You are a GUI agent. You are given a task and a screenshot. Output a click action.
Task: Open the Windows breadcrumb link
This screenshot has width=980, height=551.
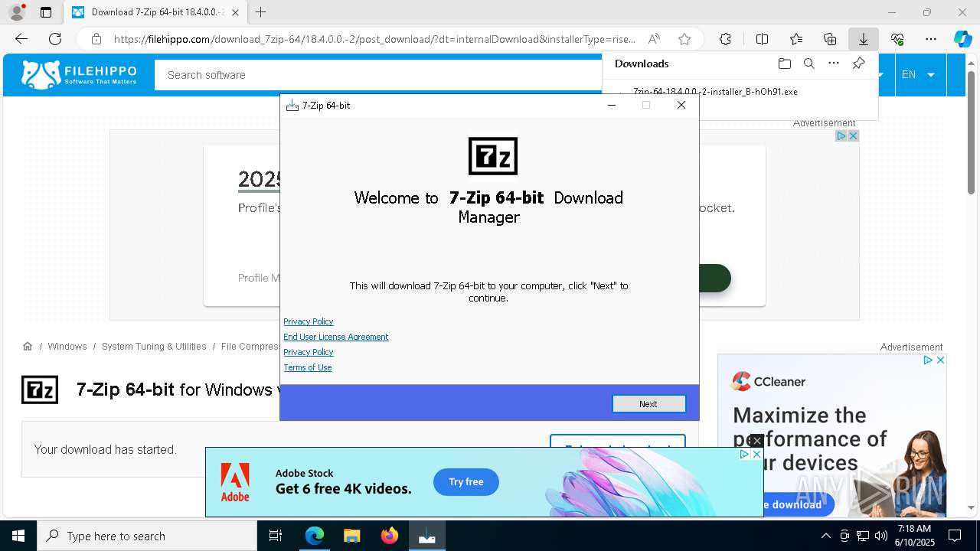coord(67,347)
